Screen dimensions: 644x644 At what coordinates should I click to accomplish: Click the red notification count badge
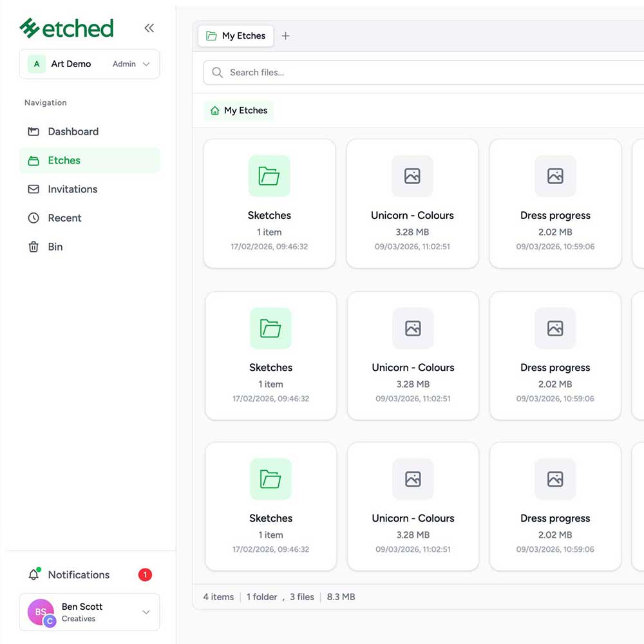click(x=145, y=574)
